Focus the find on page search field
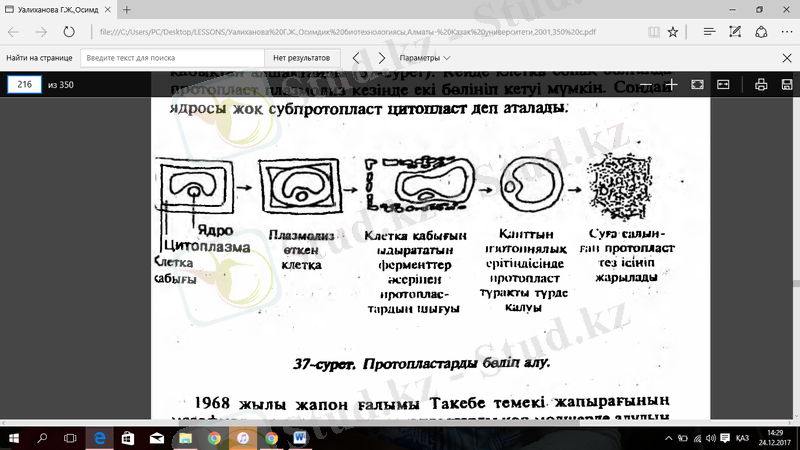The height and width of the screenshot is (450, 800). click(172, 58)
